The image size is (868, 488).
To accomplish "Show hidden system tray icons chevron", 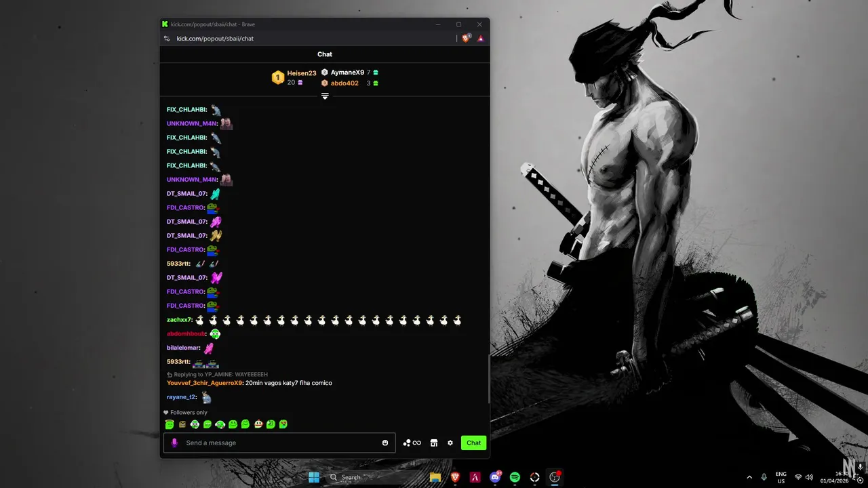I will [749, 477].
